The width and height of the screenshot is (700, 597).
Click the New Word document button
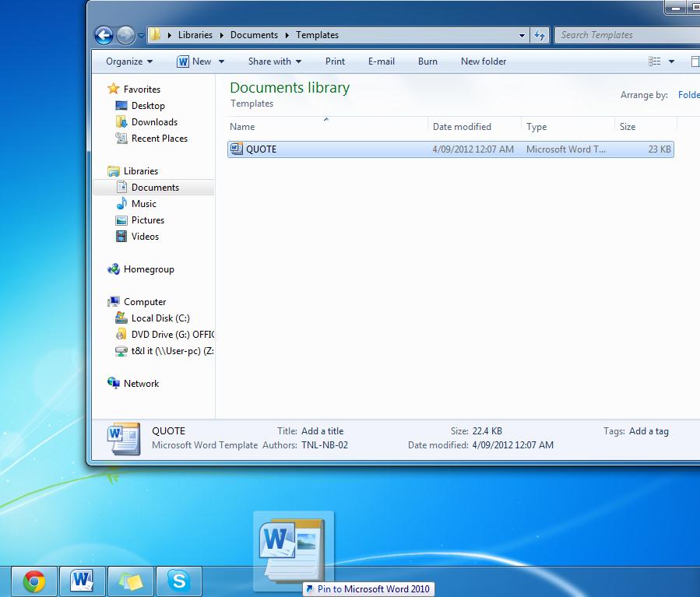tap(194, 61)
